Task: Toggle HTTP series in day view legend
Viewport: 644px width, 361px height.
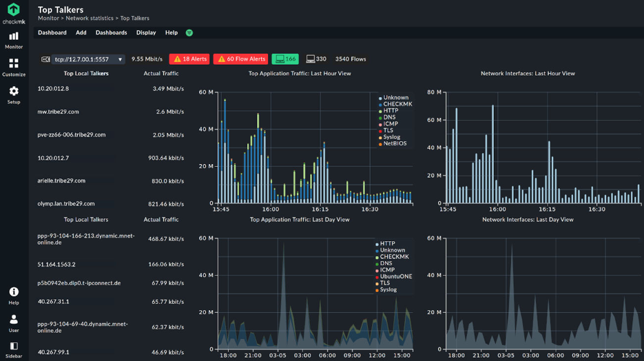Action: pos(385,244)
